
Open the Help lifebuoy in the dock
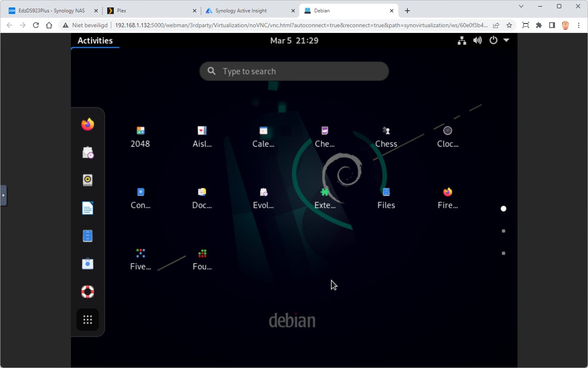pos(87,292)
